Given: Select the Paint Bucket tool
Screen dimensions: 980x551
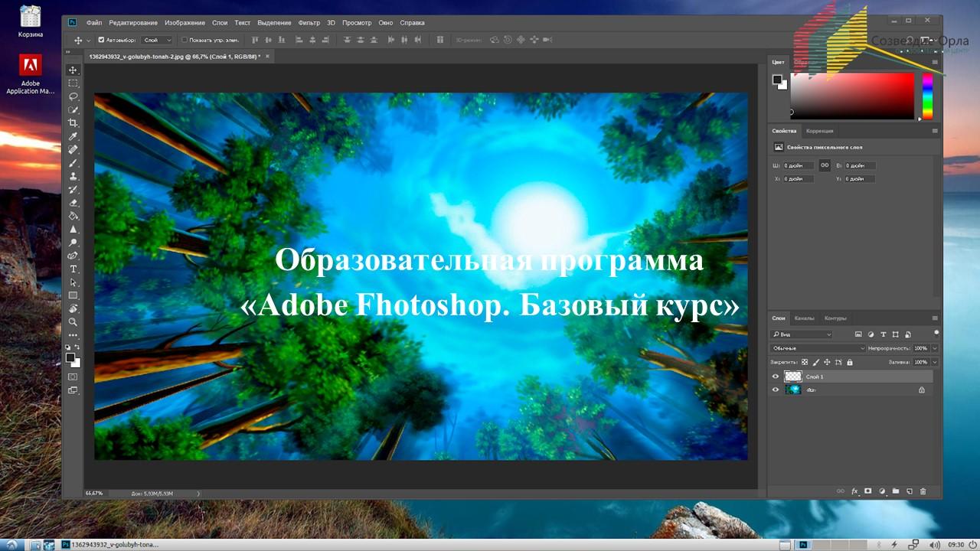Looking at the screenshot, I should pyautogui.click(x=73, y=216).
